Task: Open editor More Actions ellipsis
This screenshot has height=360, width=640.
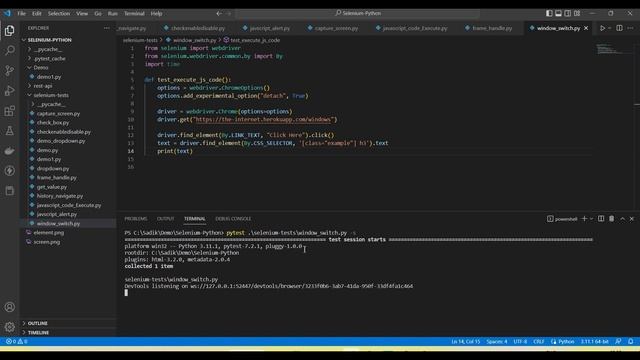Action: tap(630, 28)
